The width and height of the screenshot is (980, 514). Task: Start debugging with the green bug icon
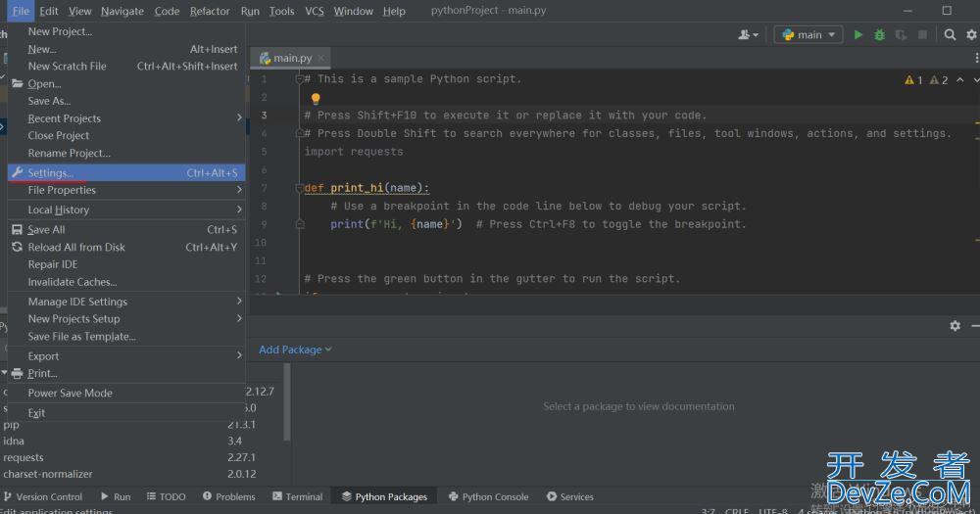tap(879, 35)
